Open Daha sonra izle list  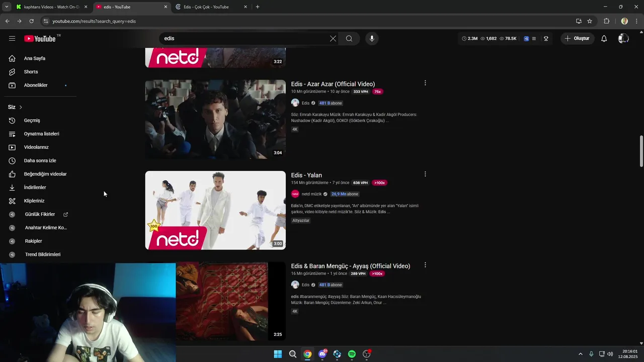point(40,160)
